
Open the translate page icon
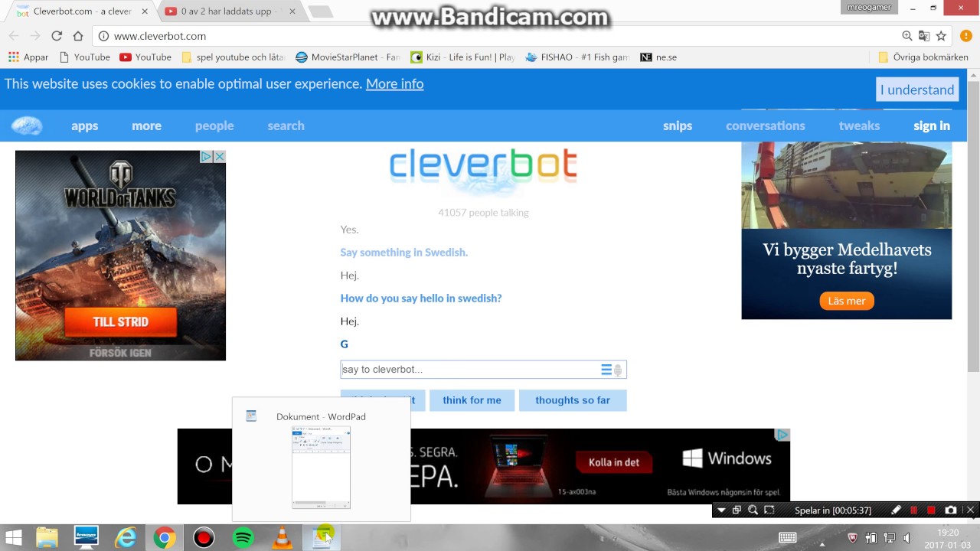pyautogui.click(x=924, y=36)
